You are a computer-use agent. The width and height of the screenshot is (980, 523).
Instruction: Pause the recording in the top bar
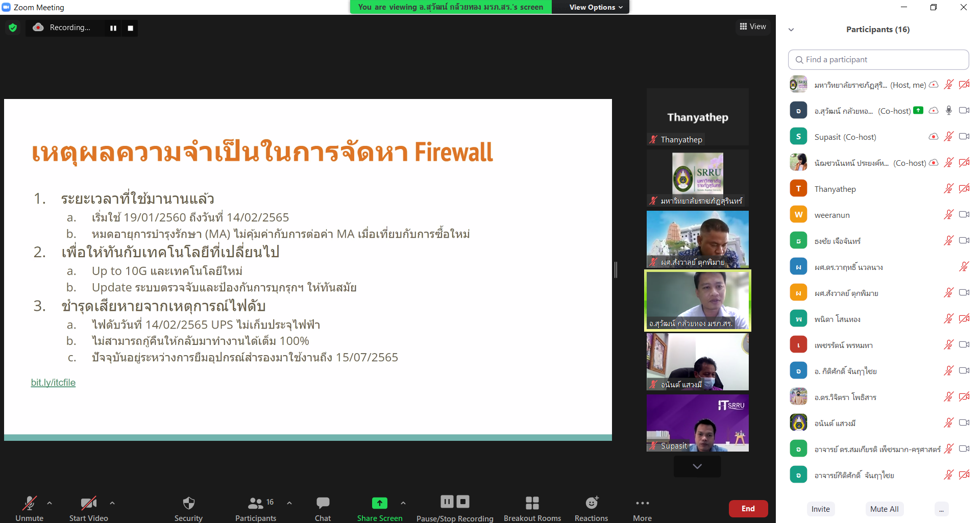pos(113,28)
